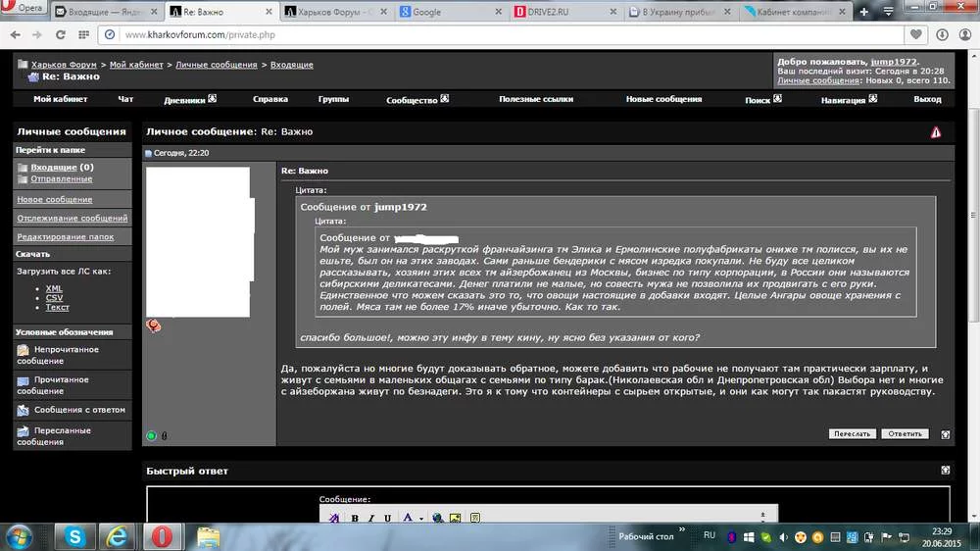Open Чат in forum navbar
Screen dimensions: 980x551
pyautogui.click(x=125, y=99)
